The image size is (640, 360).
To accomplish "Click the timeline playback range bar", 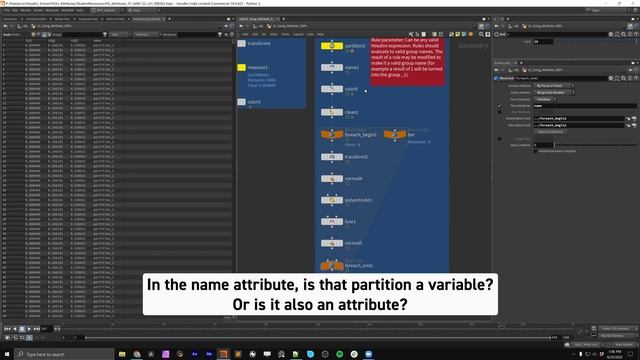I will (318, 338).
